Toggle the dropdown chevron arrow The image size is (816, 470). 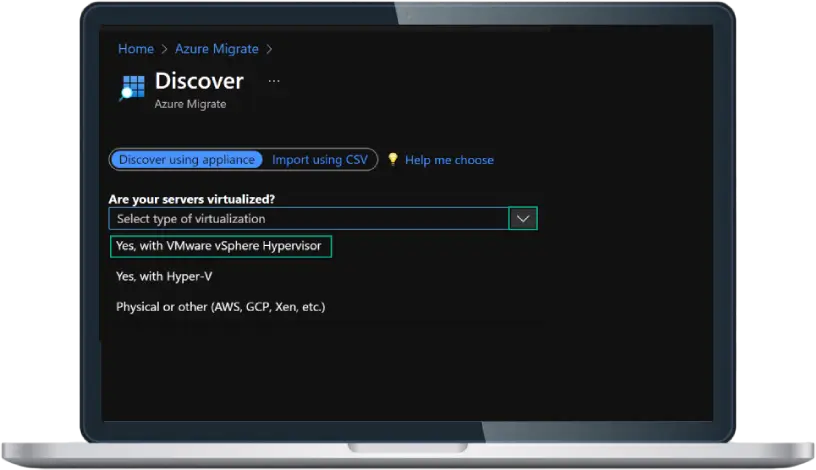(x=523, y=219)
